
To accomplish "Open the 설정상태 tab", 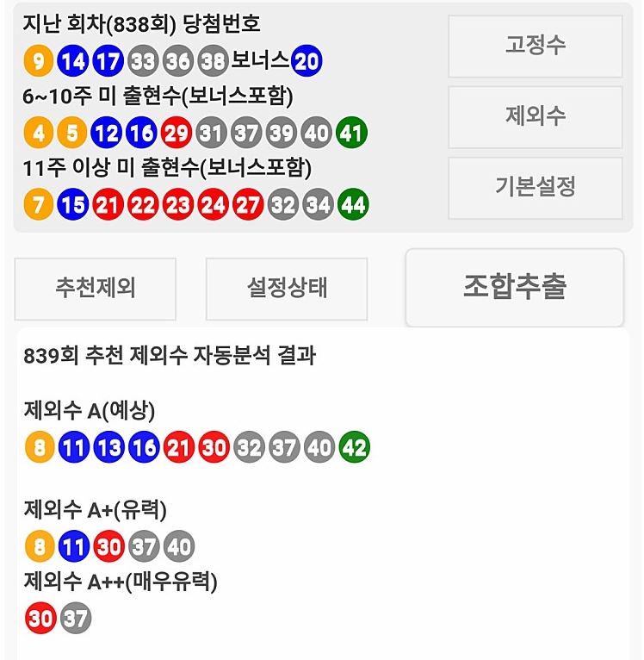I will pos(286,289).
